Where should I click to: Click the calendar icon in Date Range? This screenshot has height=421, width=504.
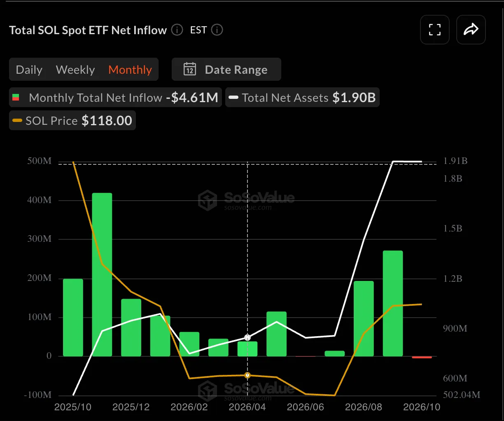(190, 69)
